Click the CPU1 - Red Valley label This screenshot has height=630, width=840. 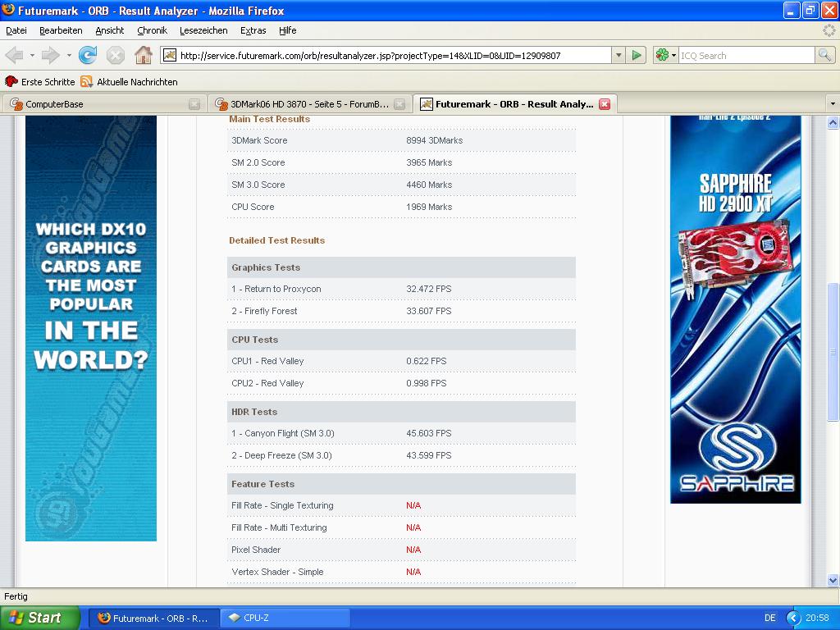point(268,361)
